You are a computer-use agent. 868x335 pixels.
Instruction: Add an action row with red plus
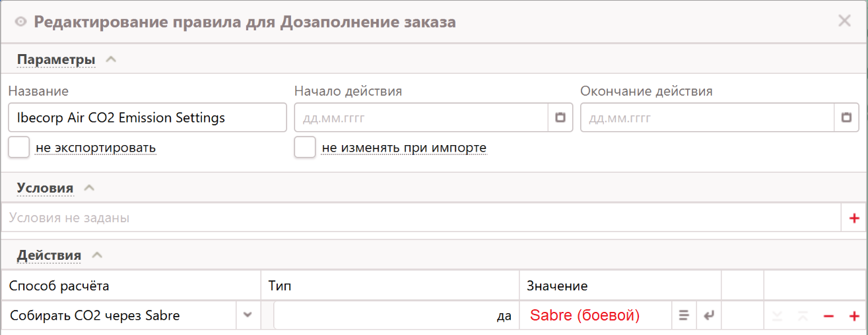854,316
